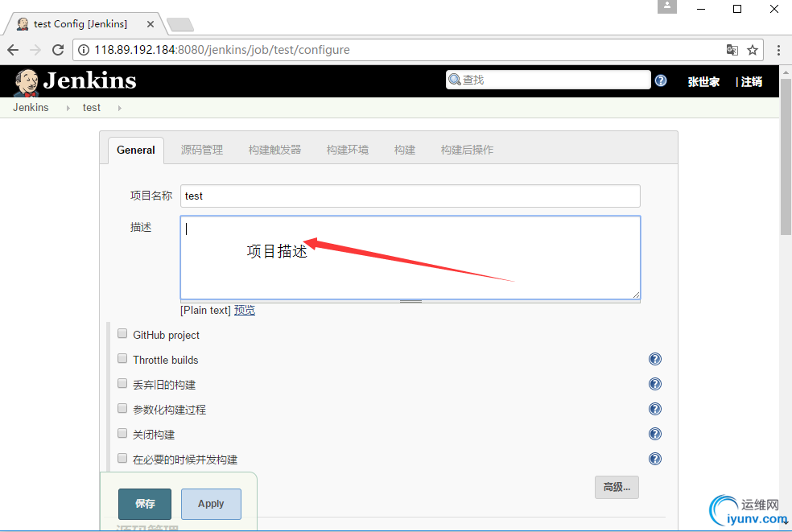
Task: Click the 项目名称 input field
Action: [x=410, y=196]
